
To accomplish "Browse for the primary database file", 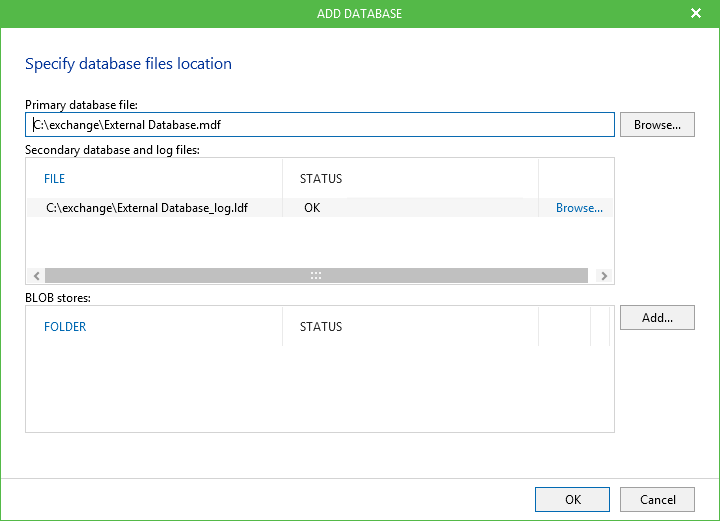I will point(657,125).
